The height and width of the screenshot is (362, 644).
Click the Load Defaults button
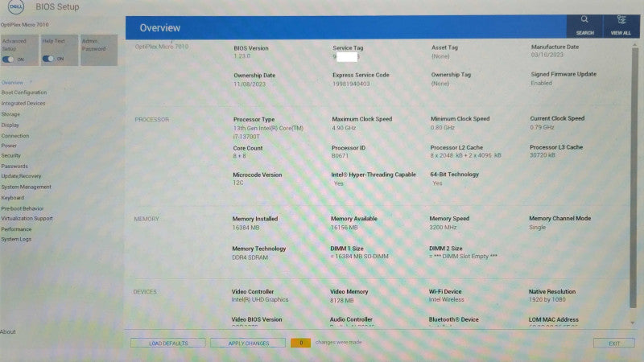click(168, 343)
